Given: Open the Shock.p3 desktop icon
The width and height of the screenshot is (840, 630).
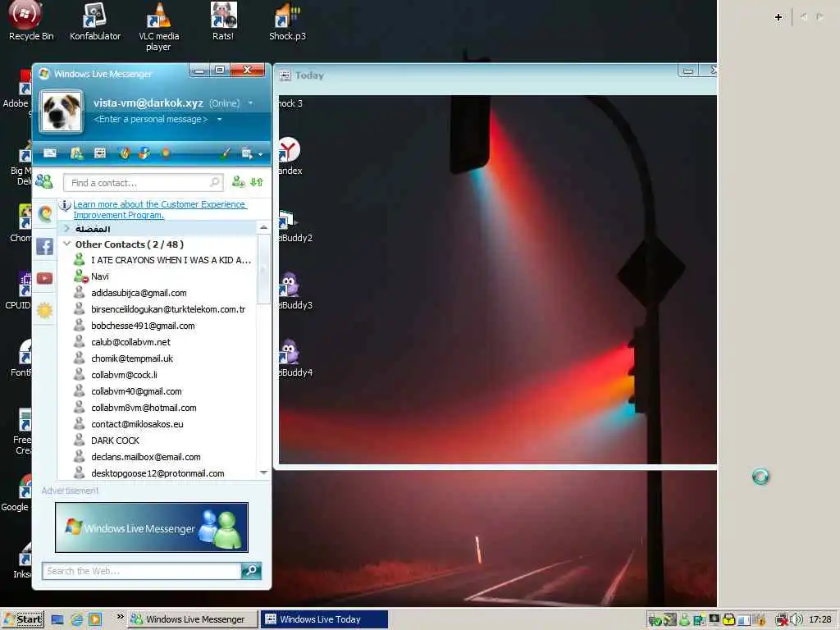Looking at the screenshot, I should (x=287, y=21).
